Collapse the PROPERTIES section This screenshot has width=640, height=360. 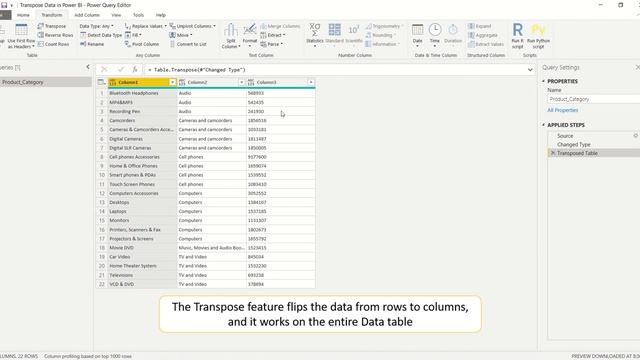click(544, 81)
